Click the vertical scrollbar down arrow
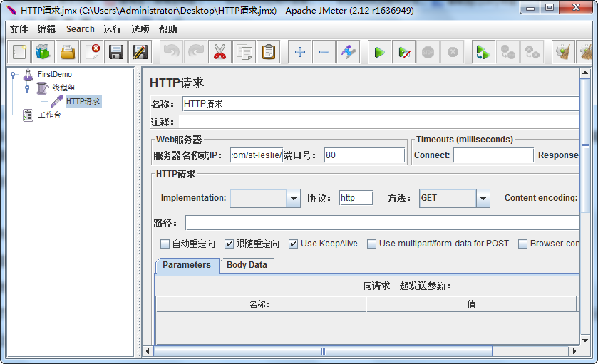This screenshot has width=598, height=364. click(x=585, y=340)
